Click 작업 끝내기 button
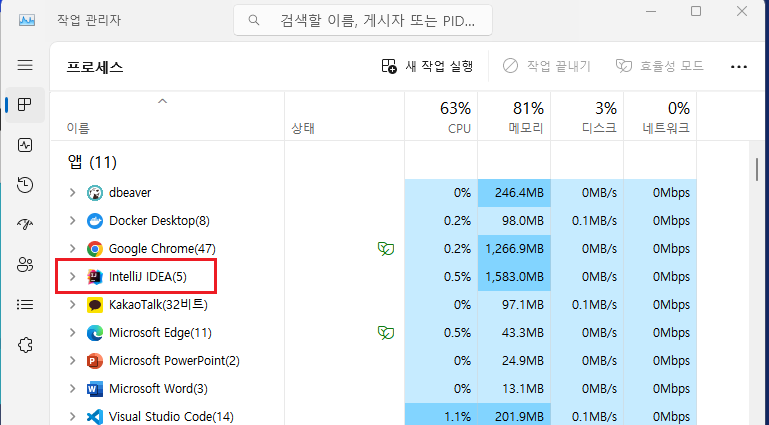769x425 pixels. coord(547,66)
